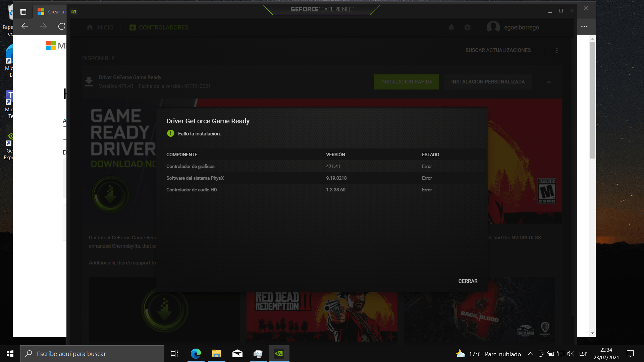Image resolution: width=644 pixels, height=362 pixels.
Task: Click CERRAR to dismiss installation result
Action: 468,281
